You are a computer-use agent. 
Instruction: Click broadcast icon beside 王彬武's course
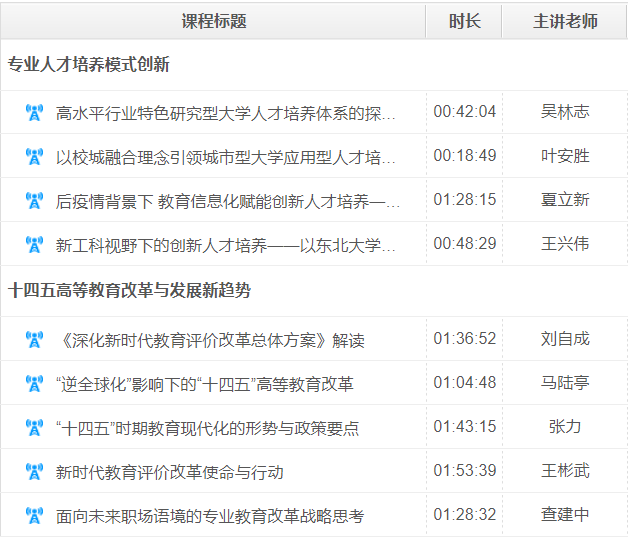[34, 472]
